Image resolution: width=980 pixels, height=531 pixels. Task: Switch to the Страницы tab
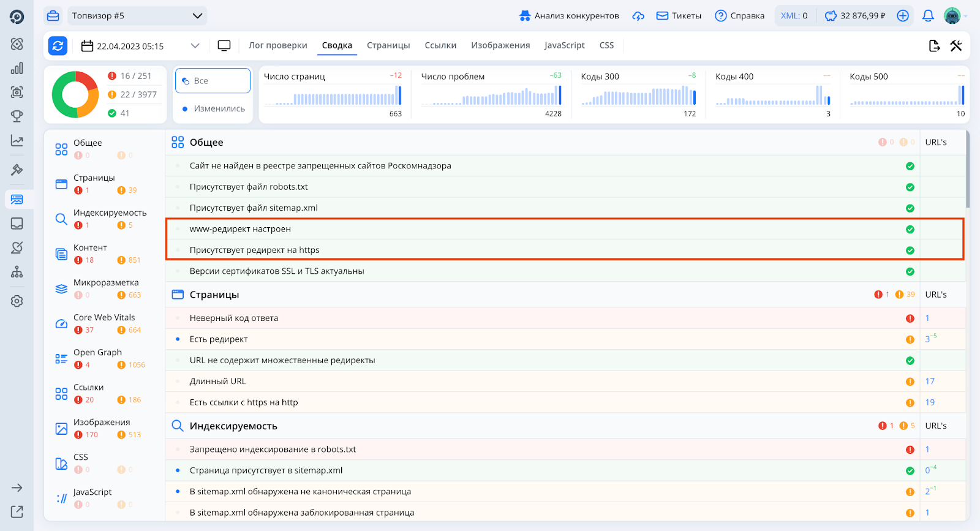point(388,45)
